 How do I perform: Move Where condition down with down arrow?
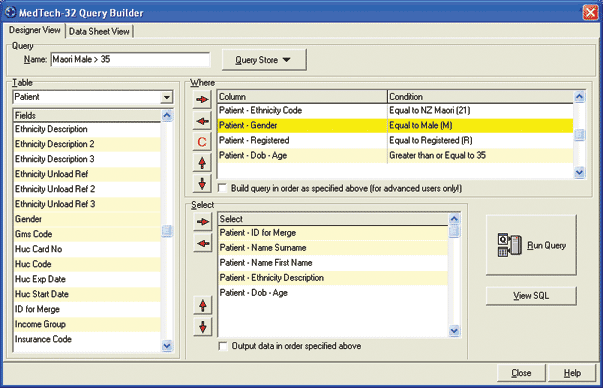pos(202,183)
